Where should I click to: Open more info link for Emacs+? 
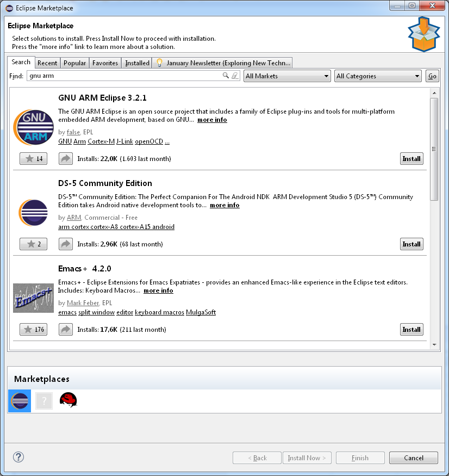click(158, 290)
